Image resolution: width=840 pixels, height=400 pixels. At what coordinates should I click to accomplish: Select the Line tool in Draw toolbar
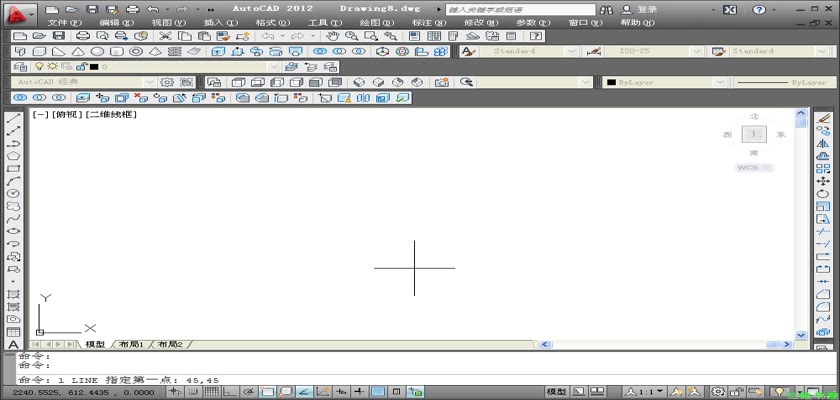click(x=13, y=118)
